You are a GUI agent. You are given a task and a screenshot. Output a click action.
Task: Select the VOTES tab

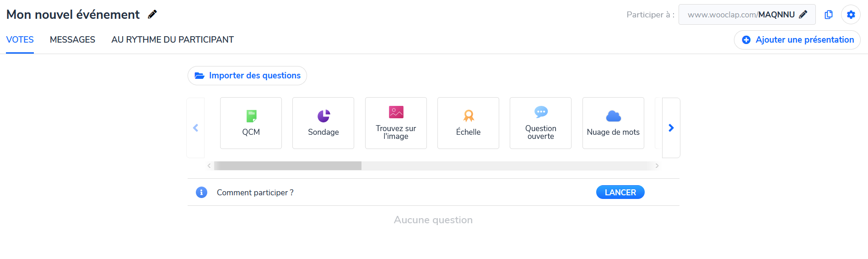(x=20, y=40)
